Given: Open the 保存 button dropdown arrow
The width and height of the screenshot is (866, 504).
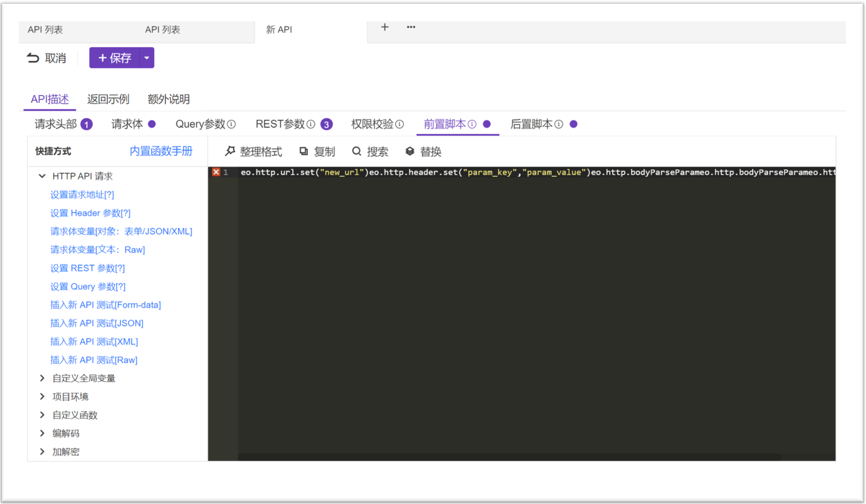Looking at the screenshot, I should [146, 57].
